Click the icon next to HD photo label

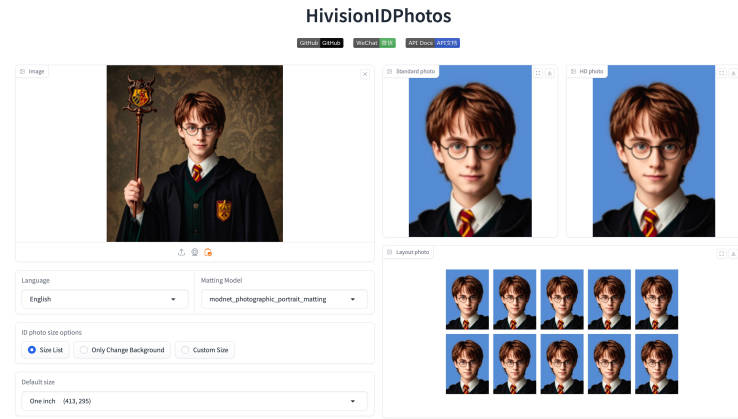[x=573, y=72]
